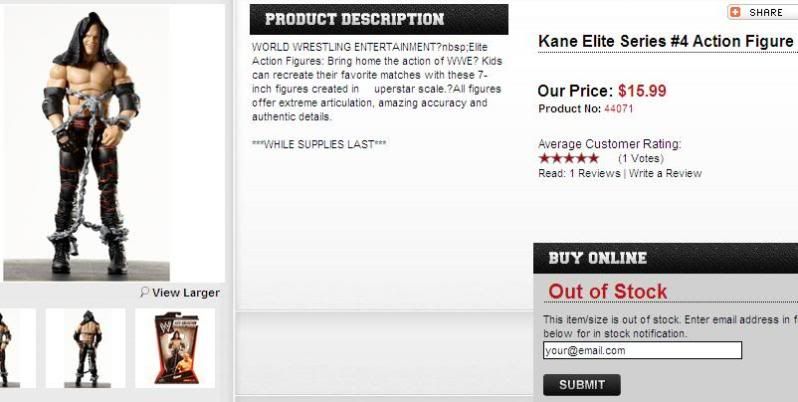The width and height of the screenshot is (798, 402).
Task: Click the red Out of Stock heading
Action: pos(607,292)
